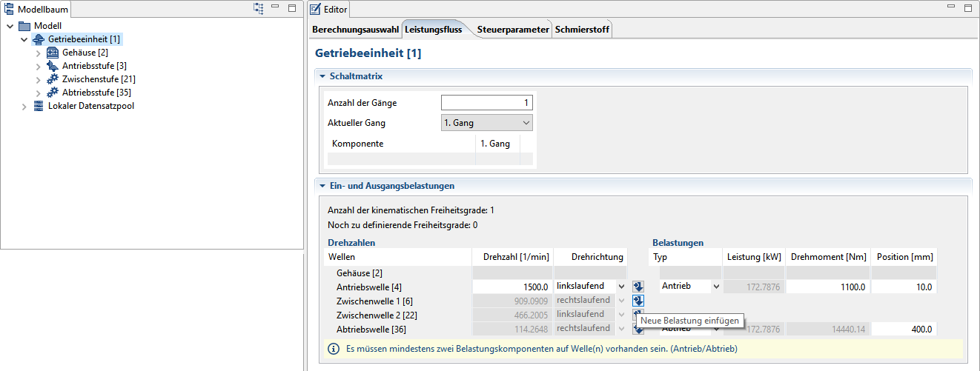Click the Drehmoment field showing 1100.0
Screen dimensions: 980x371
click(827, 287)
